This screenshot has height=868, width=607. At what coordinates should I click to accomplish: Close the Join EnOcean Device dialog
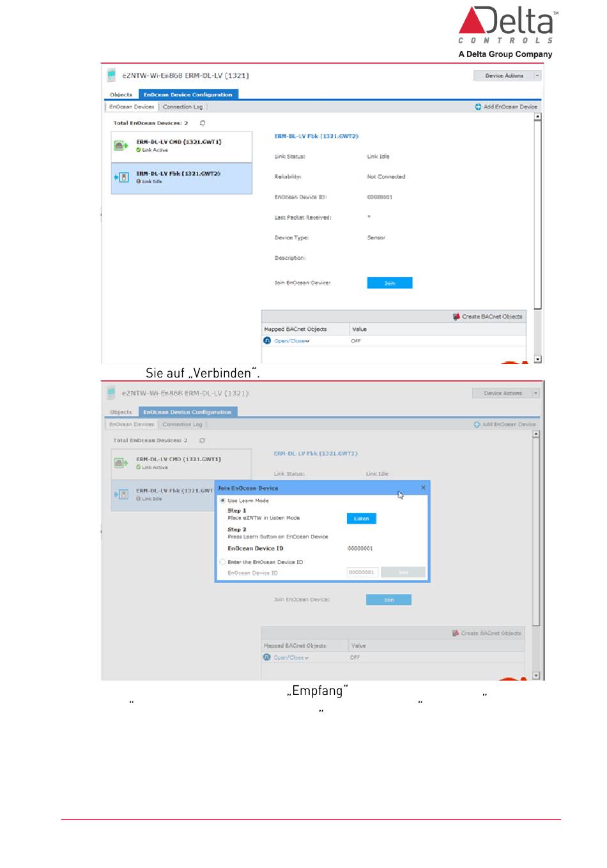click(x=423, y=487)
